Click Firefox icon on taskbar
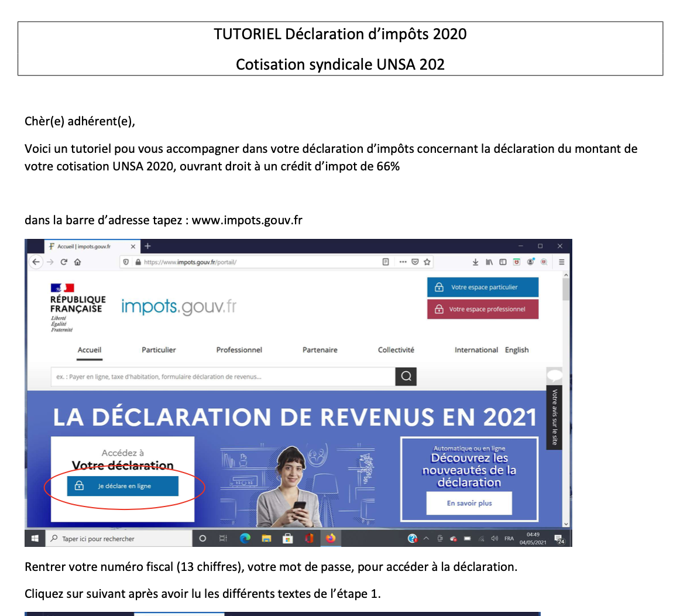 [x=331, y=538]
